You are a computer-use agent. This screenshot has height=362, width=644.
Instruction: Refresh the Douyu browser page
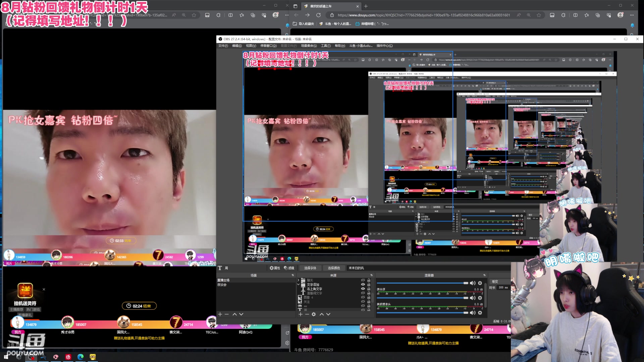click(x=318, y=15)
